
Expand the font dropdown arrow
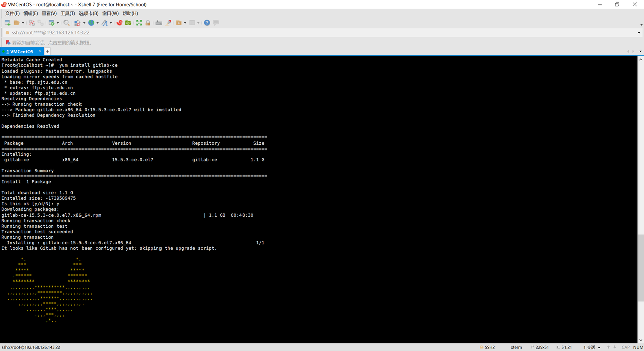pos(111,23)
